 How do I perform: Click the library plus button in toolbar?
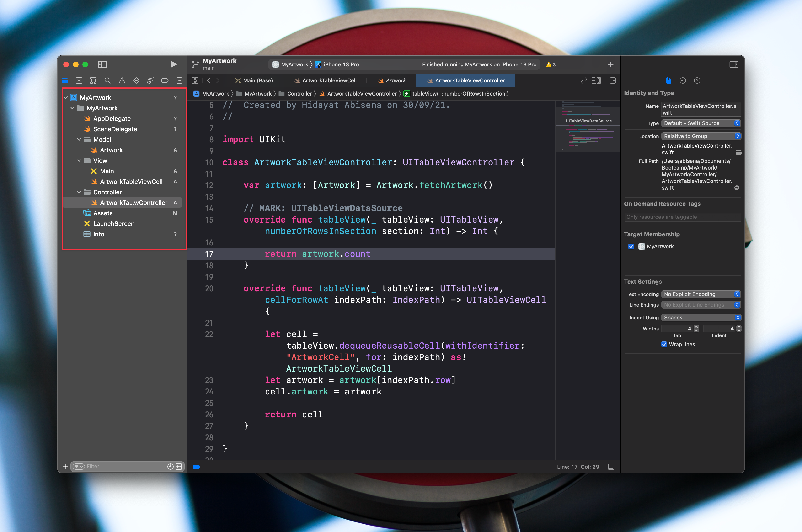coord(610,64)
